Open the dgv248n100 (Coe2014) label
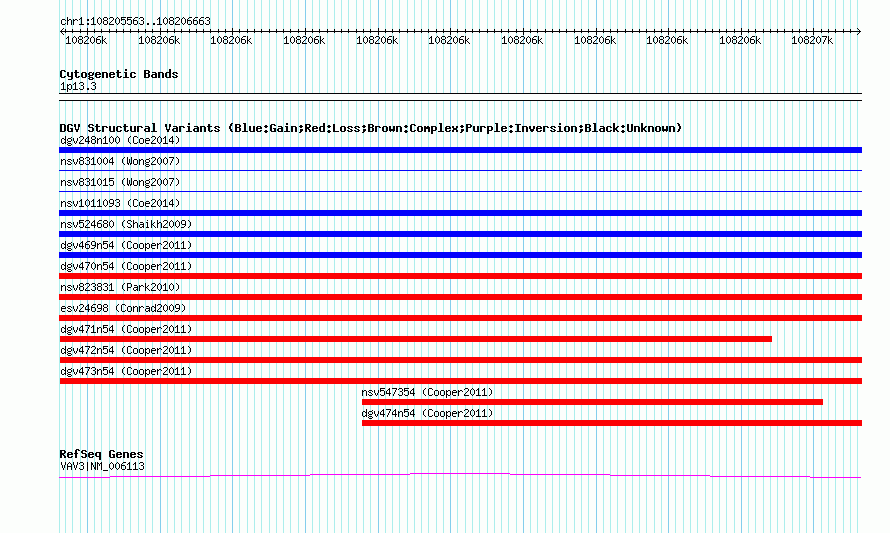The height and width of the screenshot is (533, 890). (x=120, y=140)
